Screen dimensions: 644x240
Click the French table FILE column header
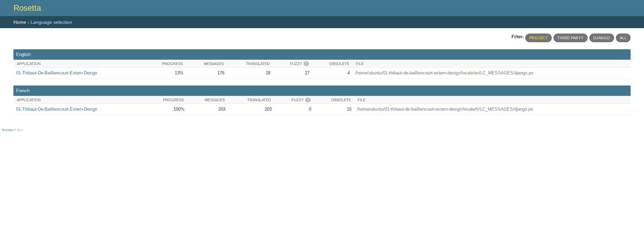click(x=361, y=100)
